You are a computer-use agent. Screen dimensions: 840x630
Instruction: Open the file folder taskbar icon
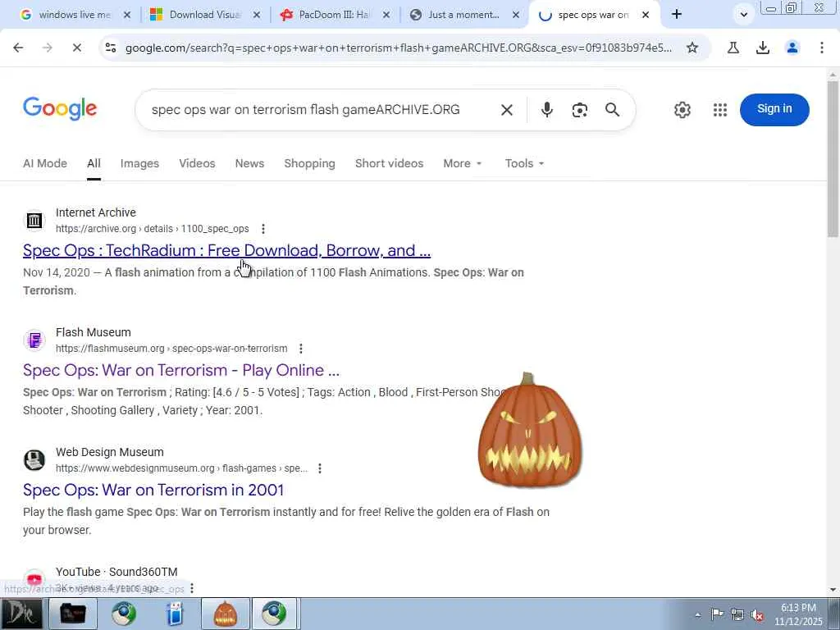pyautogui.click(x=72, y=614)
